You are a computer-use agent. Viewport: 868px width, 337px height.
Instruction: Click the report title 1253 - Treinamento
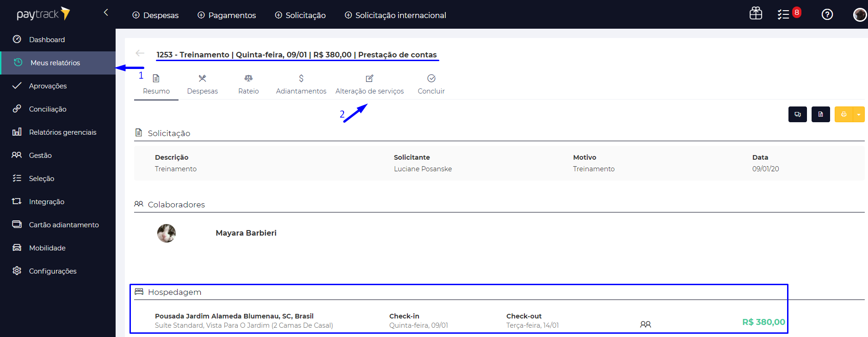(x=296, y=55)
